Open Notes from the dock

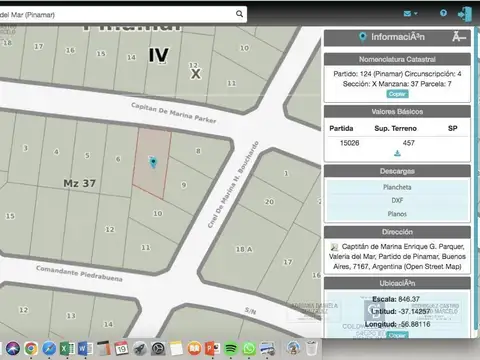tap(176, 349)
